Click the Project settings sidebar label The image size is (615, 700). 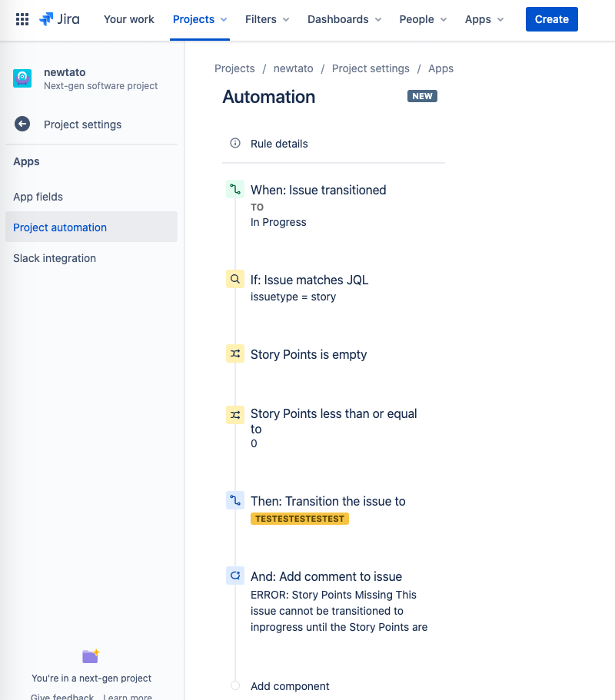tap(82, 124)
